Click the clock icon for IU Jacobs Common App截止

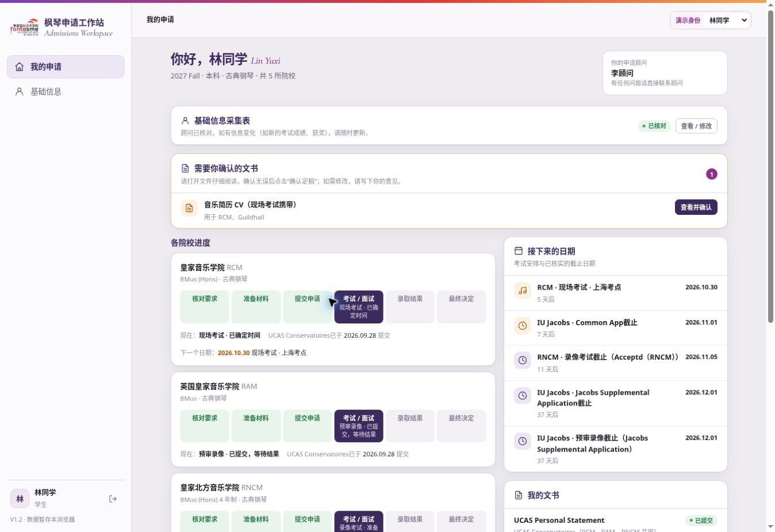[x=523, y=326]
